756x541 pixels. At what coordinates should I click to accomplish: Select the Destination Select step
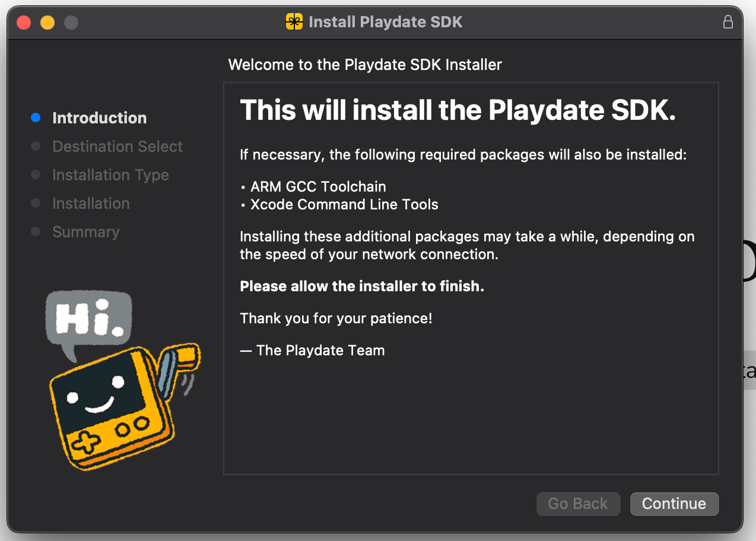117,147
